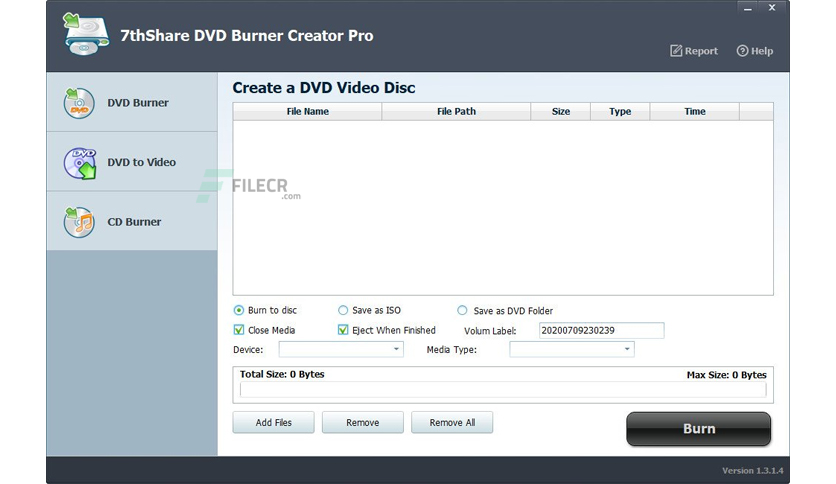Start burning with the Burn button
The height and width of the screenshot is (484, 836).
click(698, 429)
